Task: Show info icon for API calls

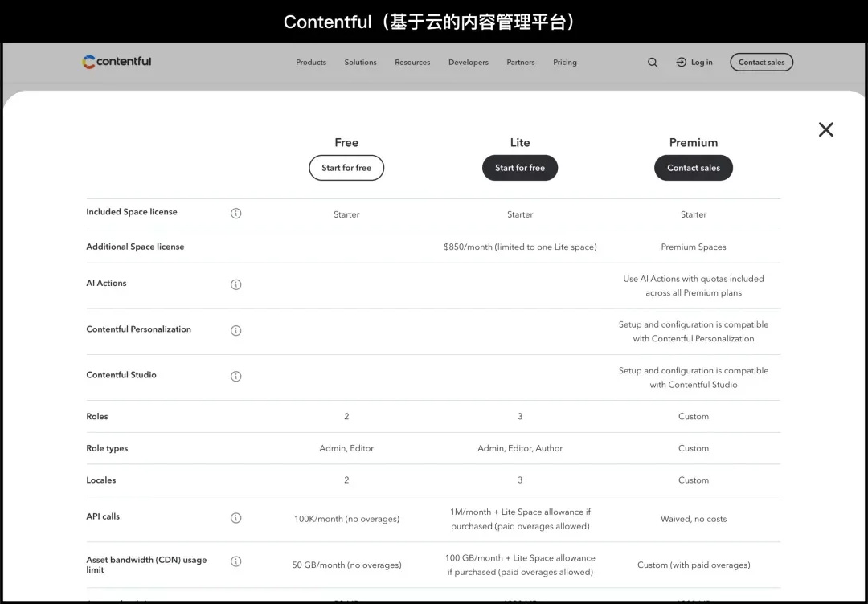Action: click(235, 518)
